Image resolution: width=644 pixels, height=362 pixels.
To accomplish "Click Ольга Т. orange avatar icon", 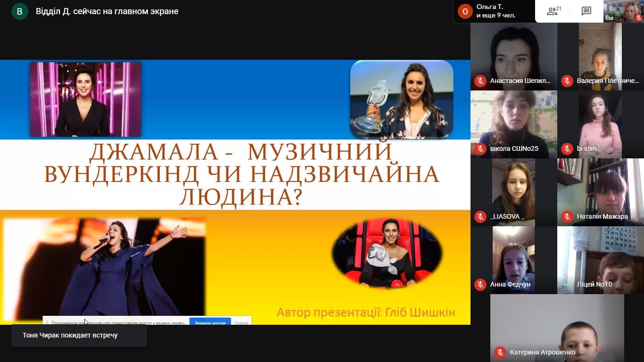I will pyautogui.click(x=465, y=11).
